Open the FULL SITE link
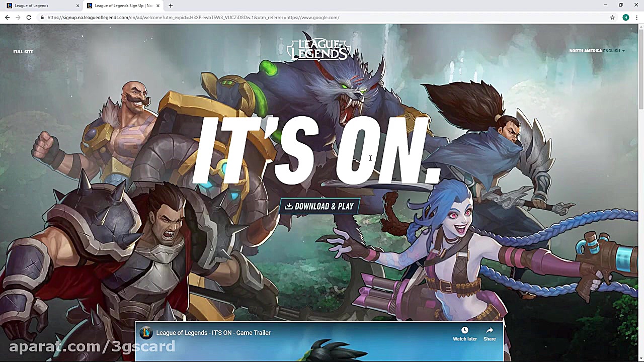Screen dimensions: 644x362 (23, 52)
